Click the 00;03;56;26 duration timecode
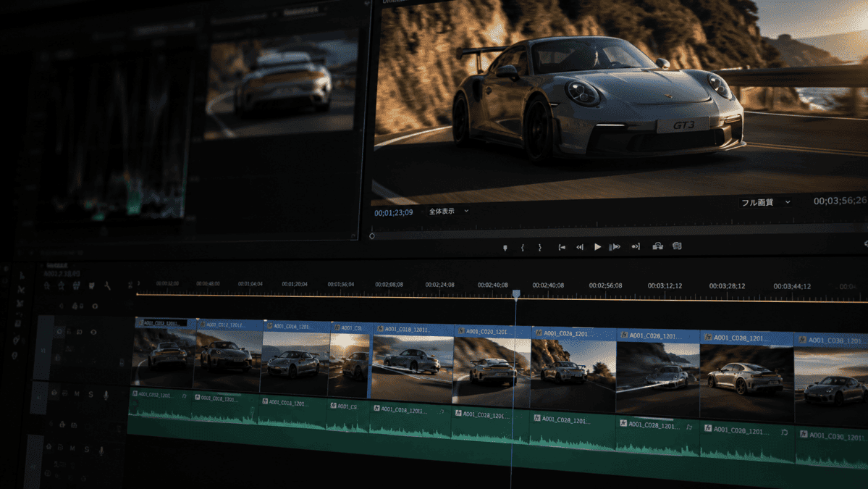868x489 pixels. 840,201
